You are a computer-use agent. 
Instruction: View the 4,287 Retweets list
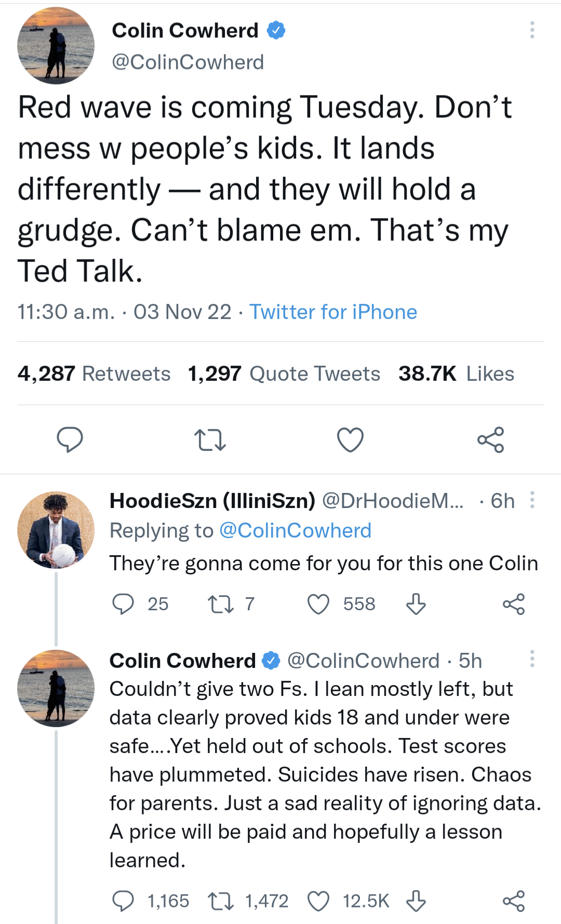tap(94, 374)
